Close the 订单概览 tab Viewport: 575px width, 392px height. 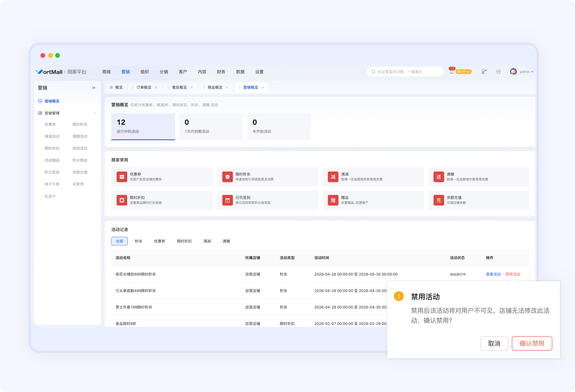pos(156,87)
